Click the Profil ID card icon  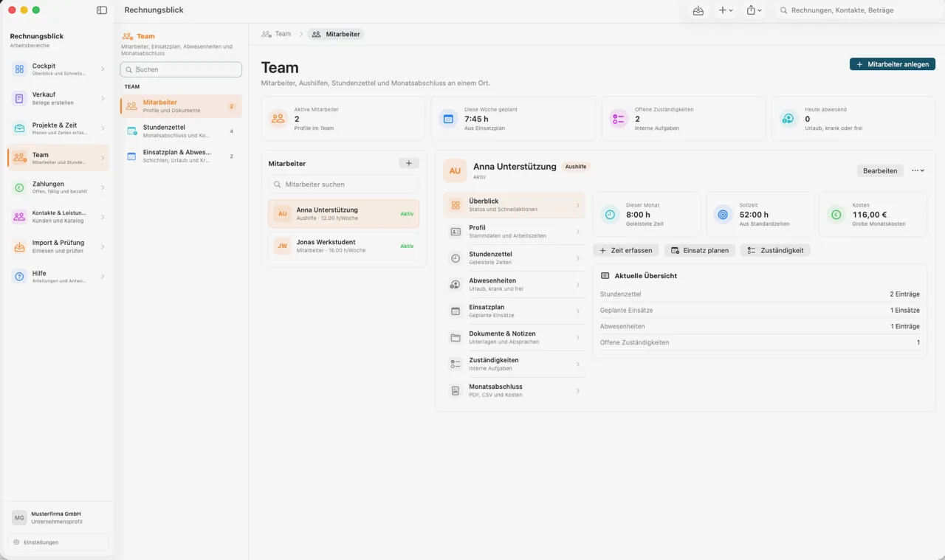456,232
